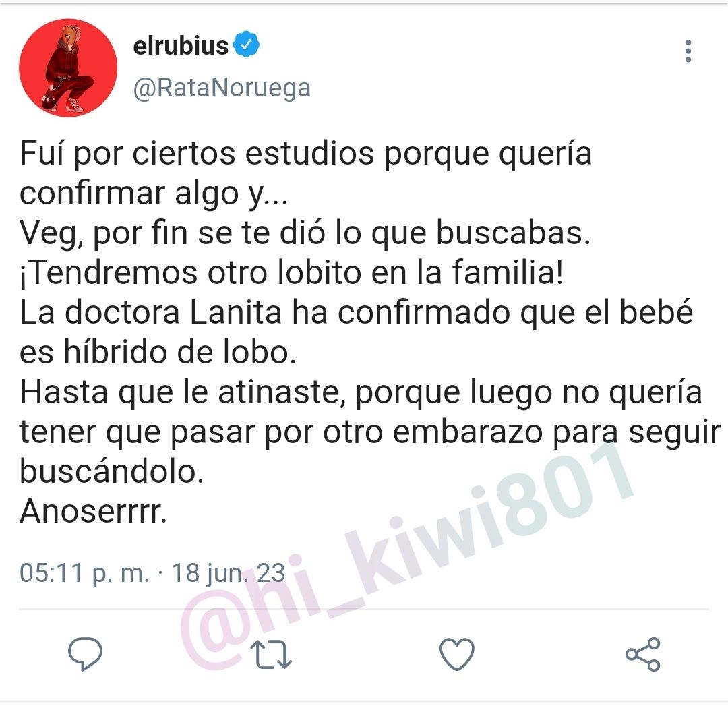Click the blue verified badge next to elrubius

(247, 45)
